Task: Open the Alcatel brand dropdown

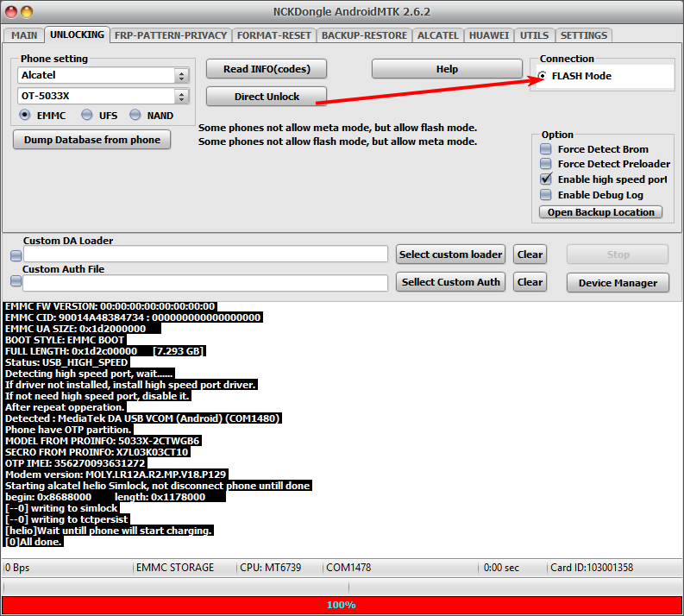Action: coord(103,75)
